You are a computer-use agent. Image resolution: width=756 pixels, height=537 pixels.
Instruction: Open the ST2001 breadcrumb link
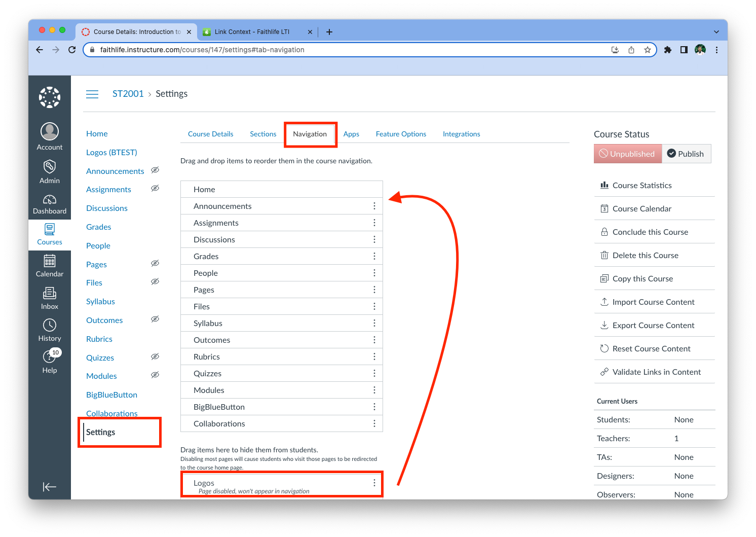[x=128, y=94]
